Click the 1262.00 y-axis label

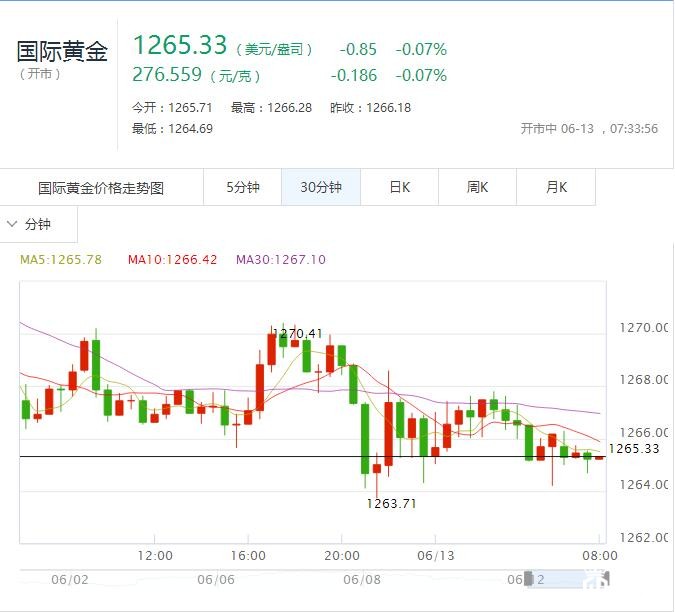click(x=644, y=538)
